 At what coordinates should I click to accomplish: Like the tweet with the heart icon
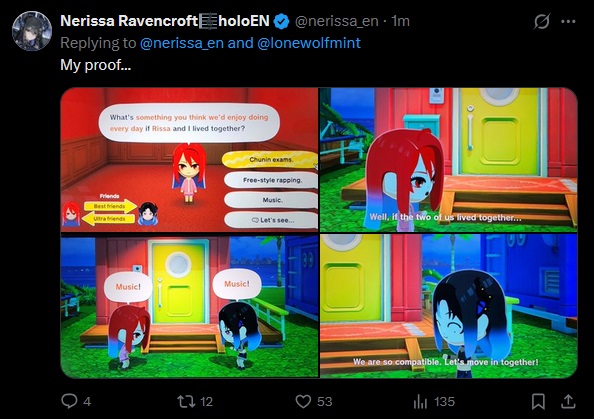303,402
